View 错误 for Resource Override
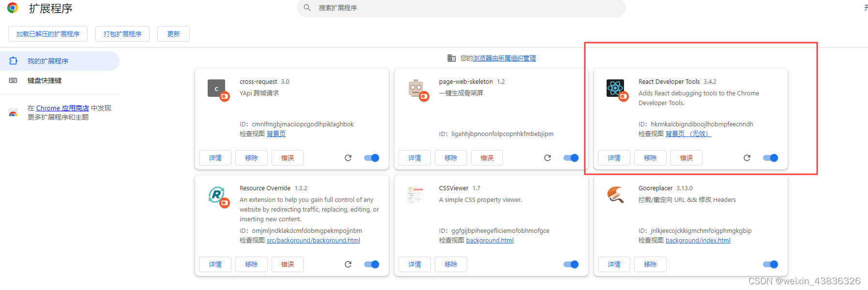868x290 pixels. coord(288,264)
